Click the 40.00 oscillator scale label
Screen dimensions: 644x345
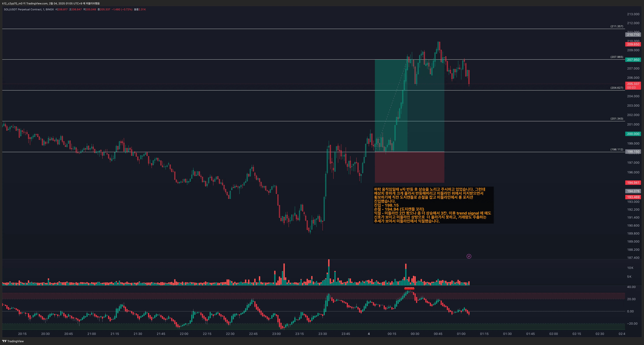(x=631, y=287)
